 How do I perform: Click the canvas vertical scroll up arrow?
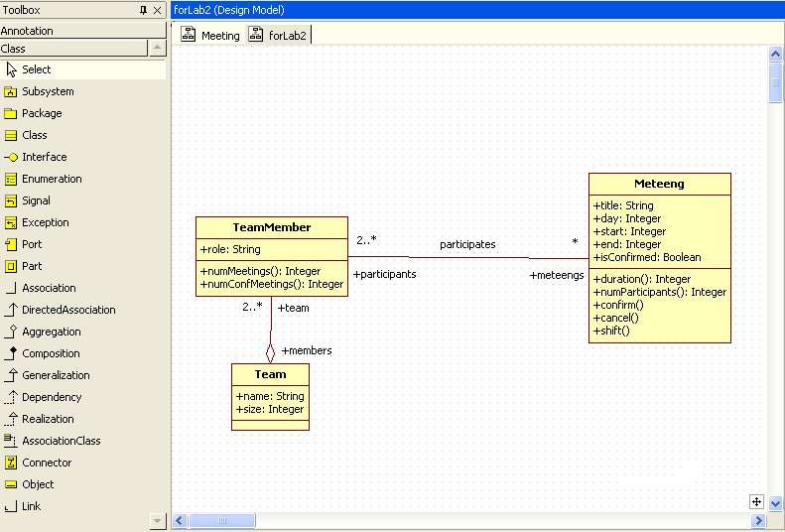(x=775, y=54)
